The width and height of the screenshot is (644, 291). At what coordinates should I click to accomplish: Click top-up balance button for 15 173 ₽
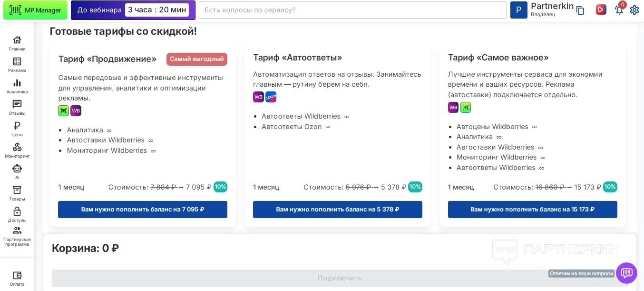point(532,210)
